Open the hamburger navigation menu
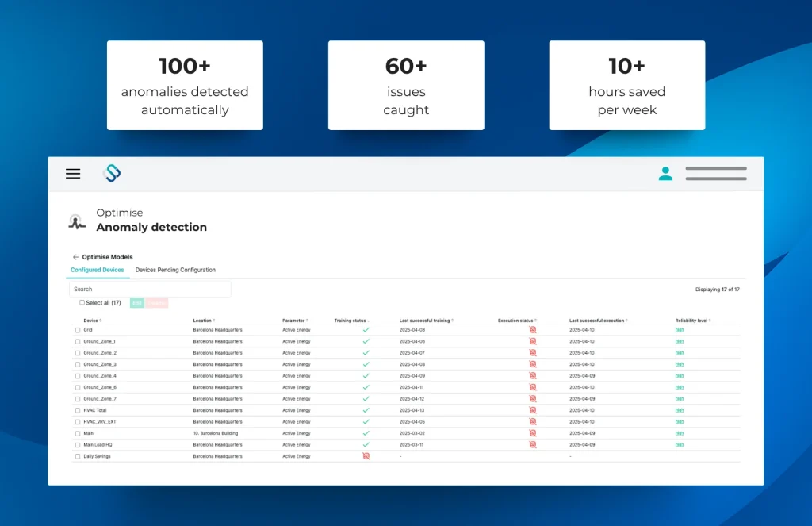 point(73,174)
